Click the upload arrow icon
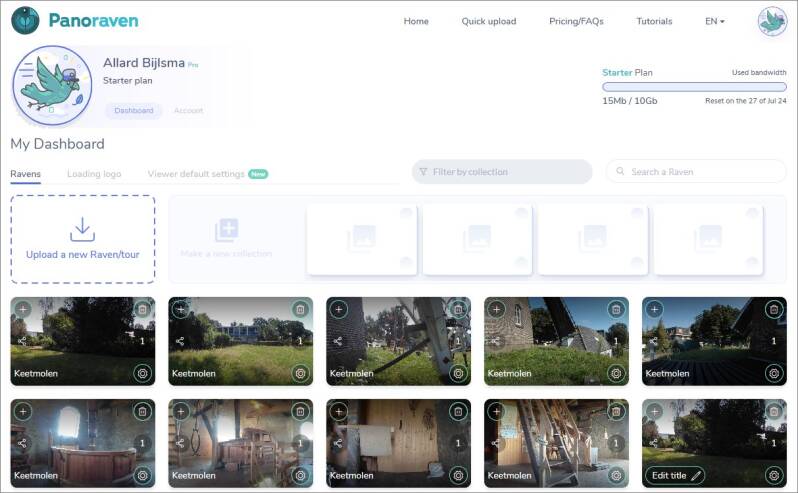798x493 pixels. pyautogui.click(x=82, y=229)
